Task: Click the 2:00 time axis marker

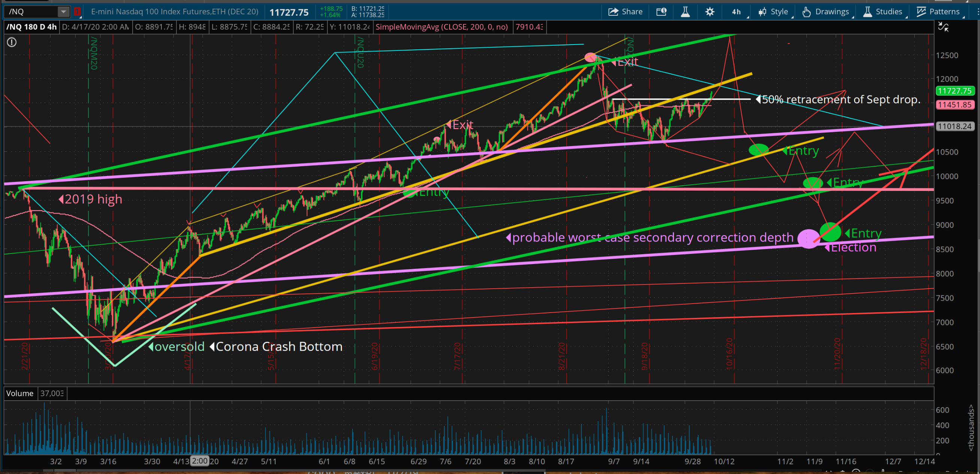Action: coord(200,461)
